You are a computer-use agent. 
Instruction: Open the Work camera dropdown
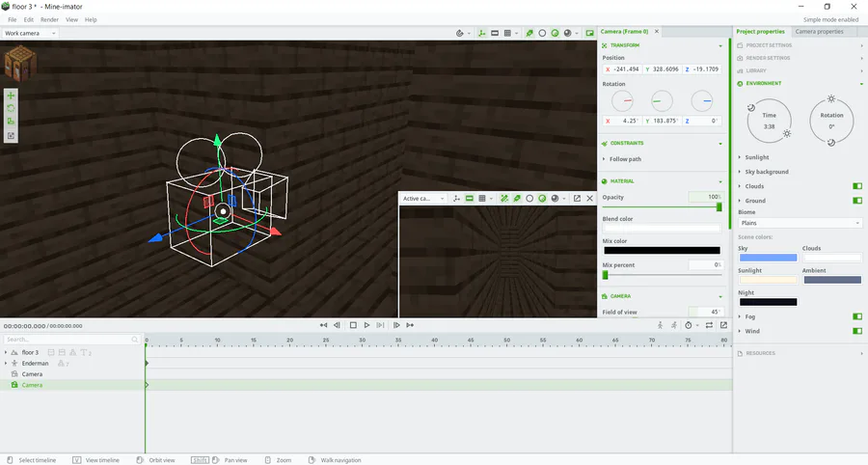pos(30,33)
